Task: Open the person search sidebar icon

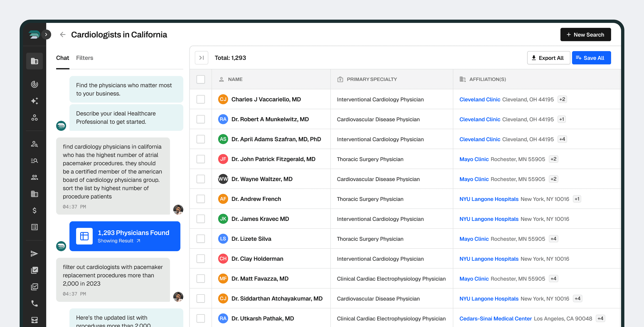Action: click(35, 144)
